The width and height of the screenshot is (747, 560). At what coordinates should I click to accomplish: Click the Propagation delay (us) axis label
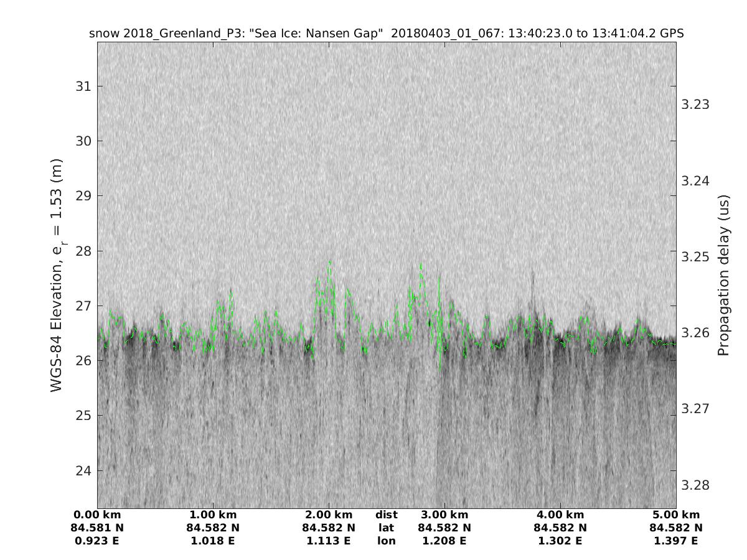point(723,275)
